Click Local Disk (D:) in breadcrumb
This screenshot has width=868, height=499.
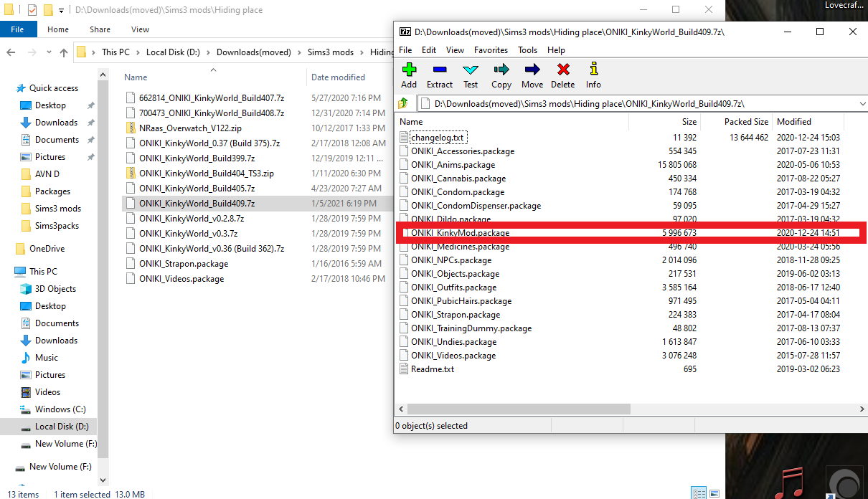tap(174, 52)
